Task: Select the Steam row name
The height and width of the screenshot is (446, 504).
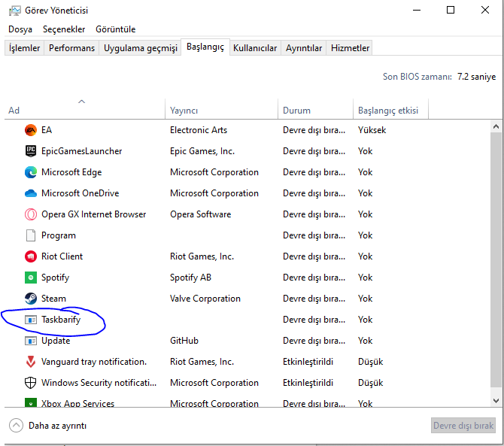Action: (x=53, y=299)
